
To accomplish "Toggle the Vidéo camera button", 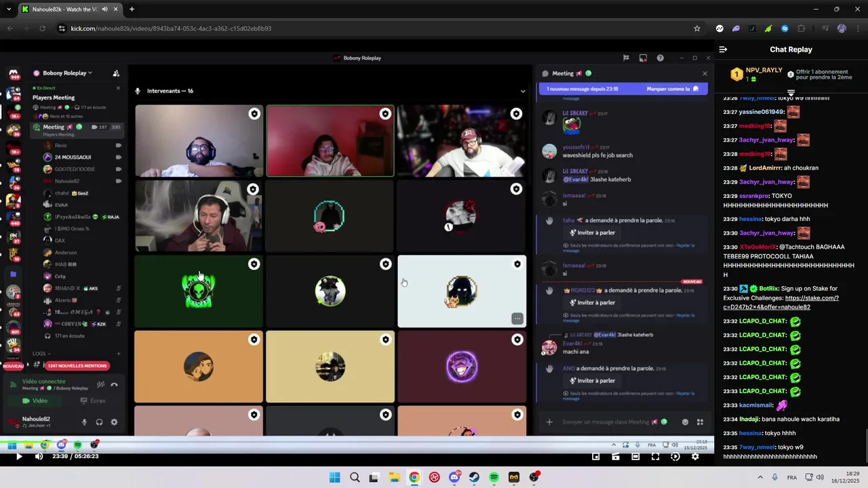I will tap(35, 401).
